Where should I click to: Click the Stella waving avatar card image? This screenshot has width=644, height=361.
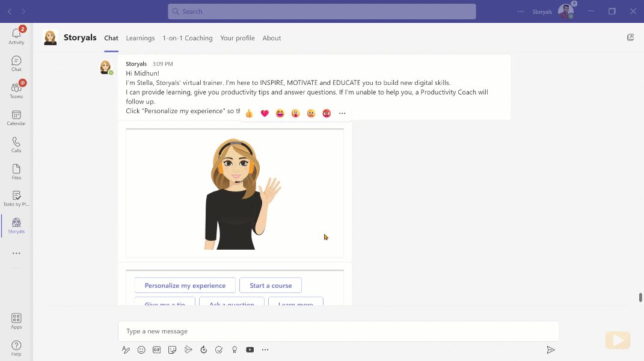pos(235,193)
